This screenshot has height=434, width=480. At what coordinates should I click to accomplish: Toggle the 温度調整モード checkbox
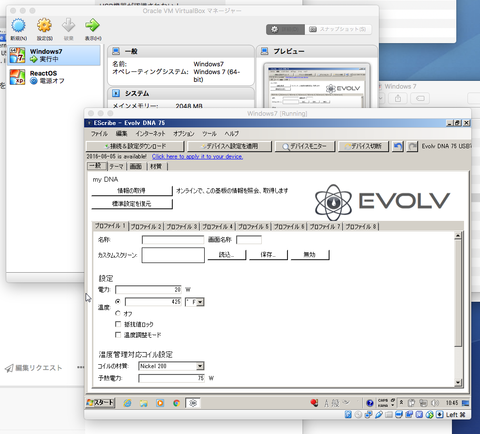point(118,335)
